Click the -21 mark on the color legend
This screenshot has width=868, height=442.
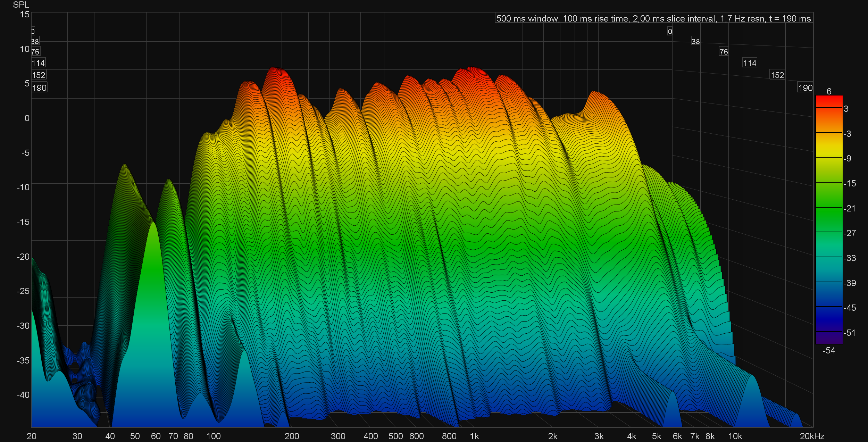(x=850, y=208)
